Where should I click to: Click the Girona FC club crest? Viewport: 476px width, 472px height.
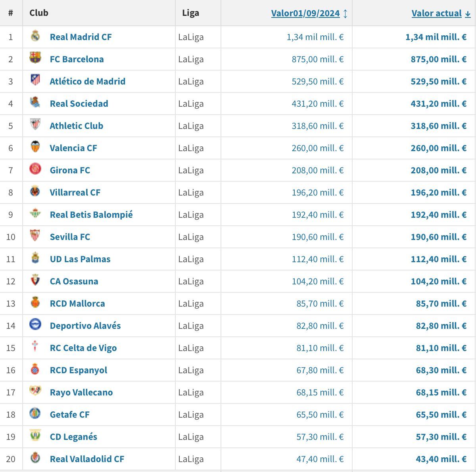point(36,170)
